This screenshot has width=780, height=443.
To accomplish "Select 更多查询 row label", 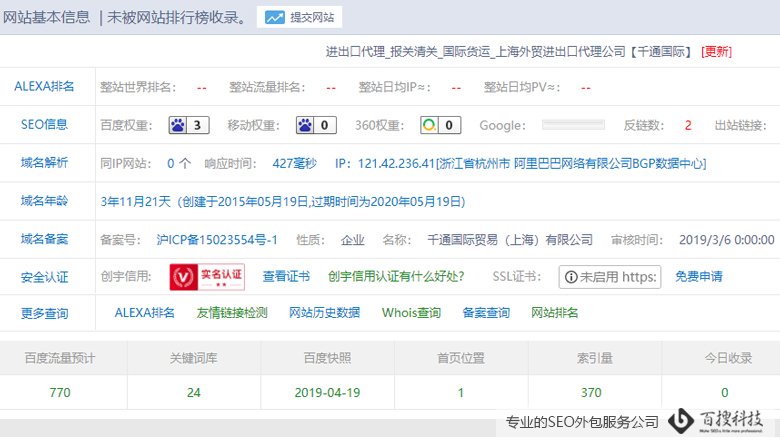I will [x=44, y=313].
